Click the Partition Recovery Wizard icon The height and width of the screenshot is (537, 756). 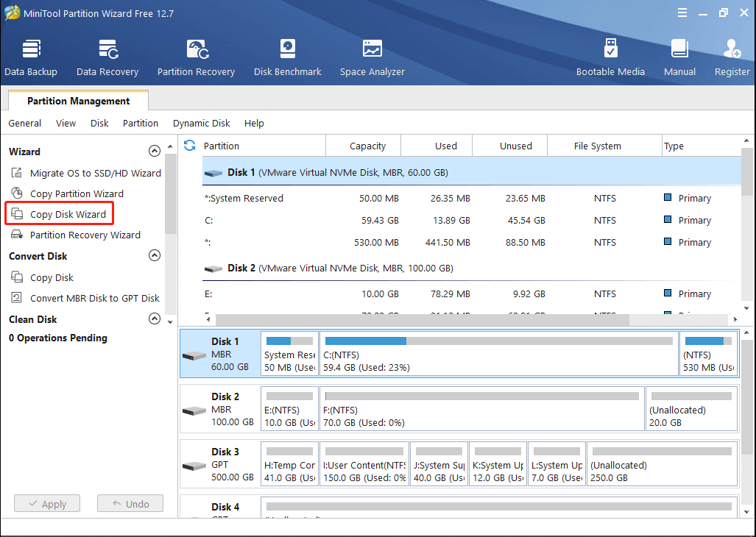pyautogui.click(x=17, y=235)
